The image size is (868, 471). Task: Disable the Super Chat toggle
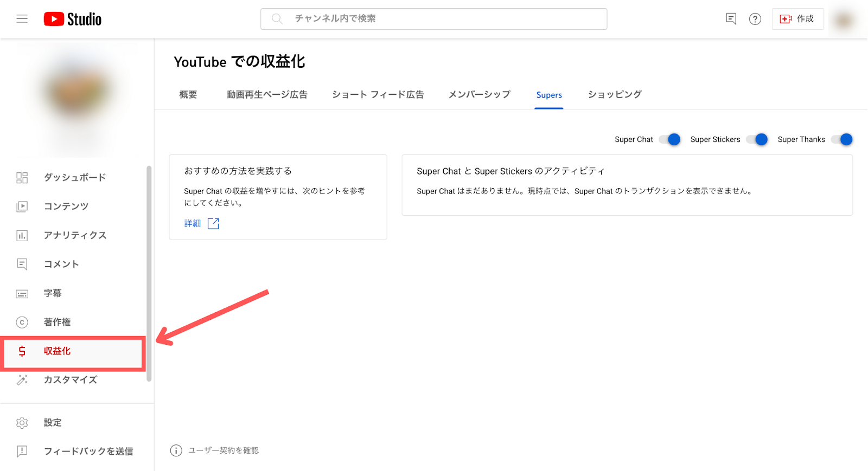[x=669, y=140]
